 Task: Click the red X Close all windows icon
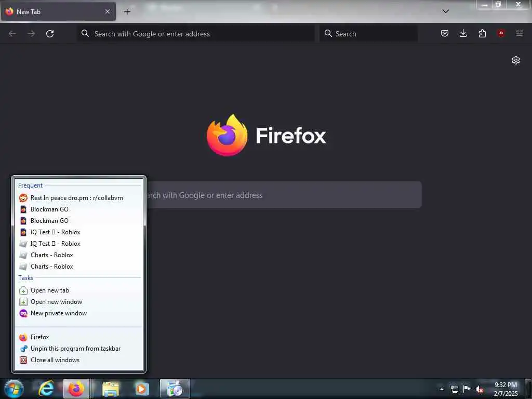click(x=23, y=360)
